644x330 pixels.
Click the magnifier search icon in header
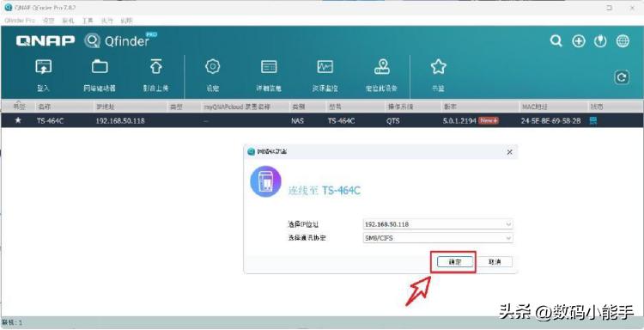(x=556, y=40)
